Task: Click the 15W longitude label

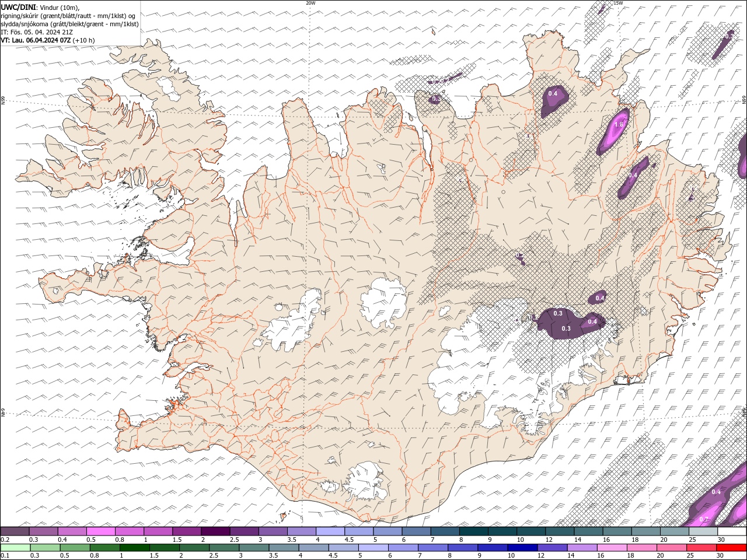Action: (x=618, y=3)
